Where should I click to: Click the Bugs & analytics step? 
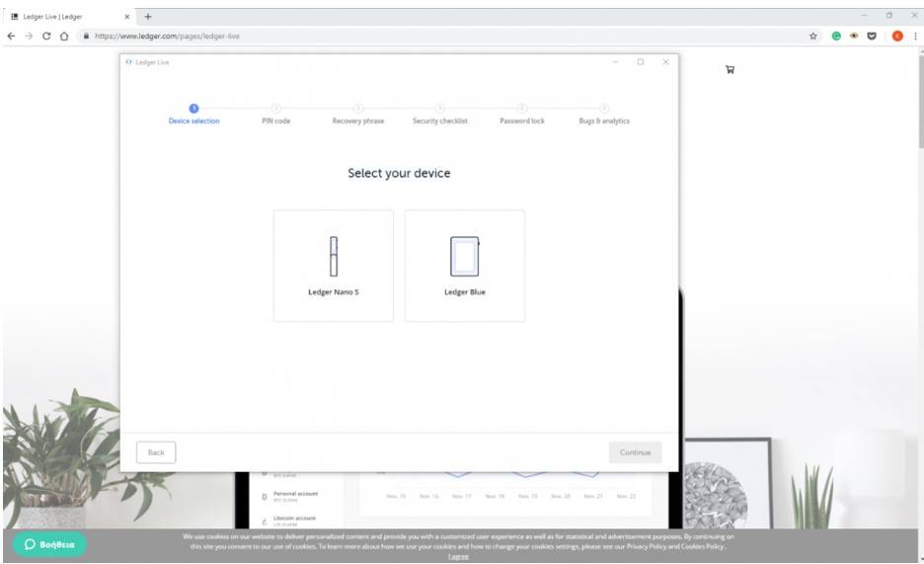(x=604, y=115)
